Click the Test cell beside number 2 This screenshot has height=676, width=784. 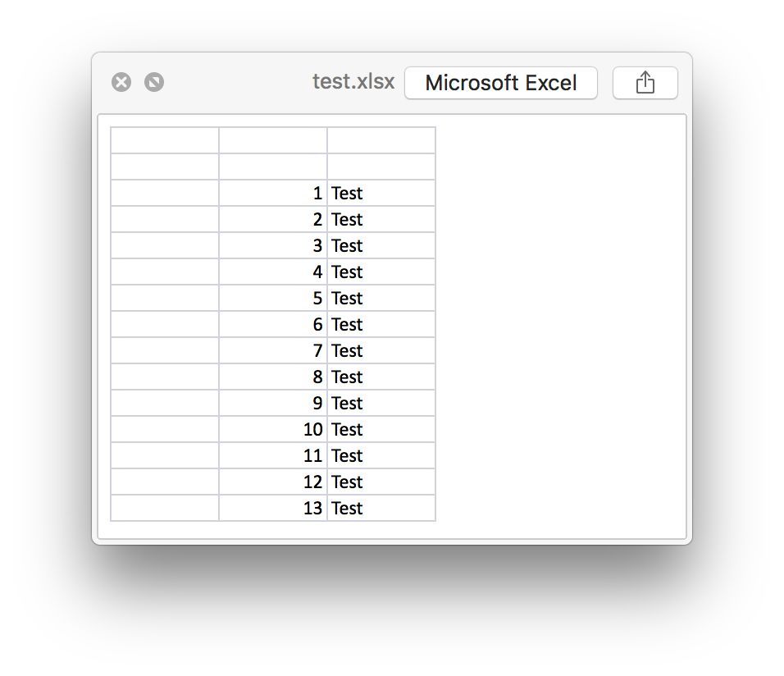[381, 220]
